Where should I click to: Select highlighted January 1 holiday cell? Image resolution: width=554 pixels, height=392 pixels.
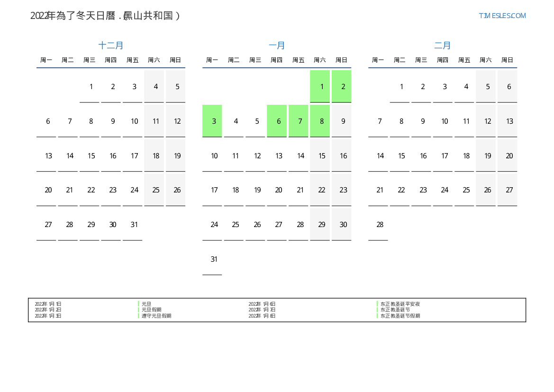(320, 86)
